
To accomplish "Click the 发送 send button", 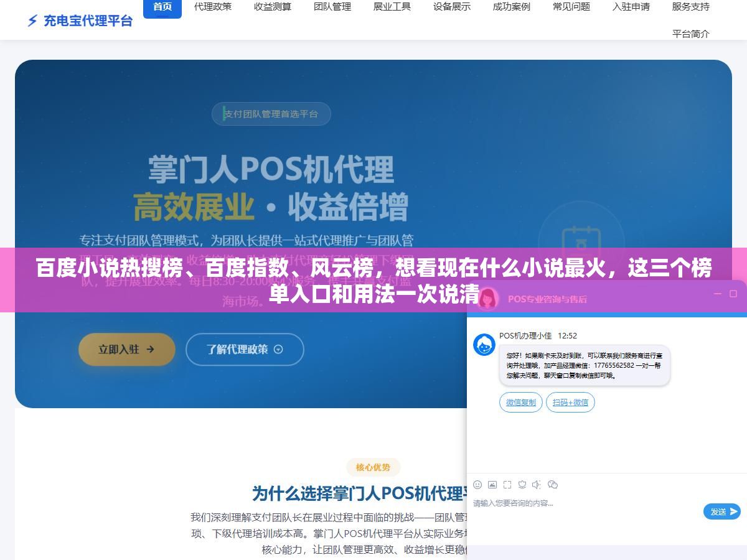I will pos(722,511).
